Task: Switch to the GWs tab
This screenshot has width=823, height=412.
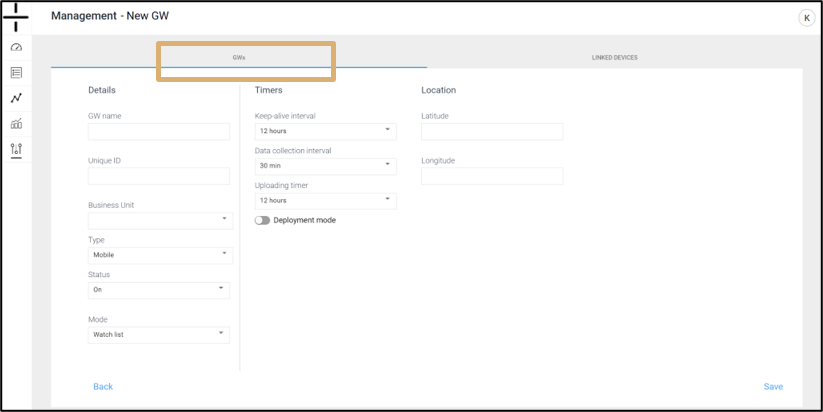Action: point(239,58)
